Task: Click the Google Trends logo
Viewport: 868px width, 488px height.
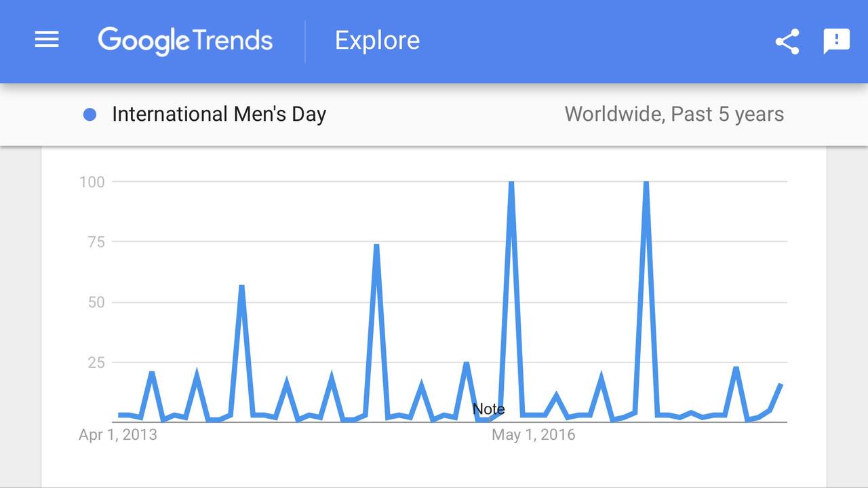Action: pyautogui.click(x=185, y=41)
